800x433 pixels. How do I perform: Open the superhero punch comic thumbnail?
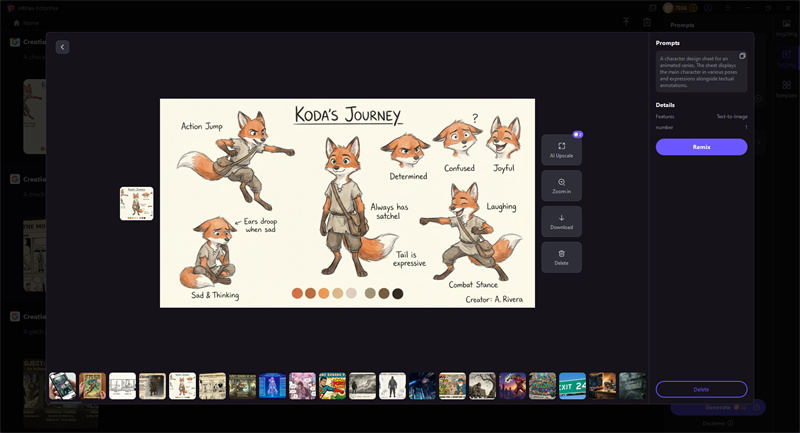pos(333,386)
